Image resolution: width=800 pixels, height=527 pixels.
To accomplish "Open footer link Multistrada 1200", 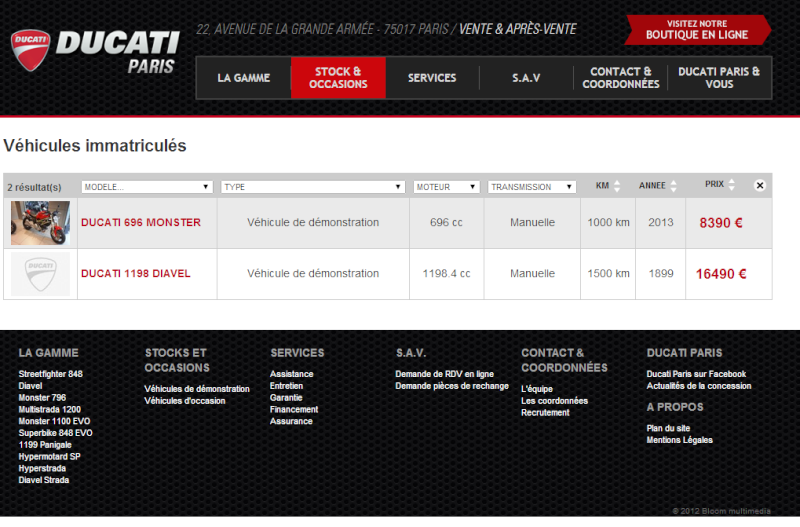I will click(49, 409).
